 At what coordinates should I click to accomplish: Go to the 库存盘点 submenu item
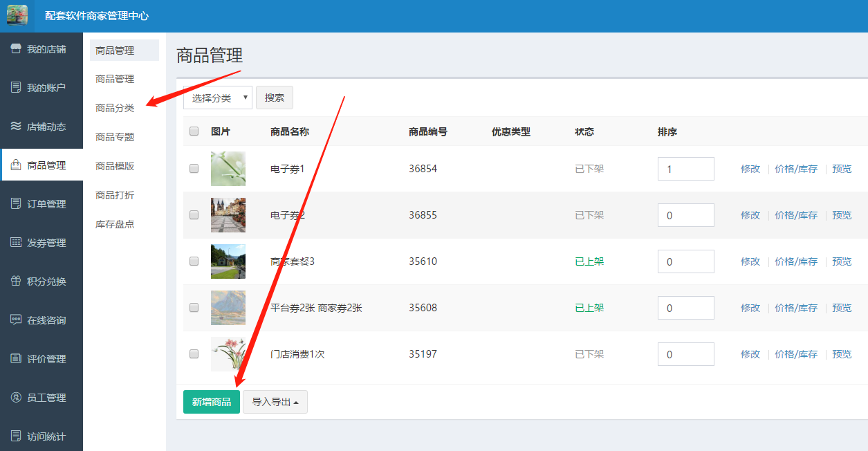tap(115, 224)
